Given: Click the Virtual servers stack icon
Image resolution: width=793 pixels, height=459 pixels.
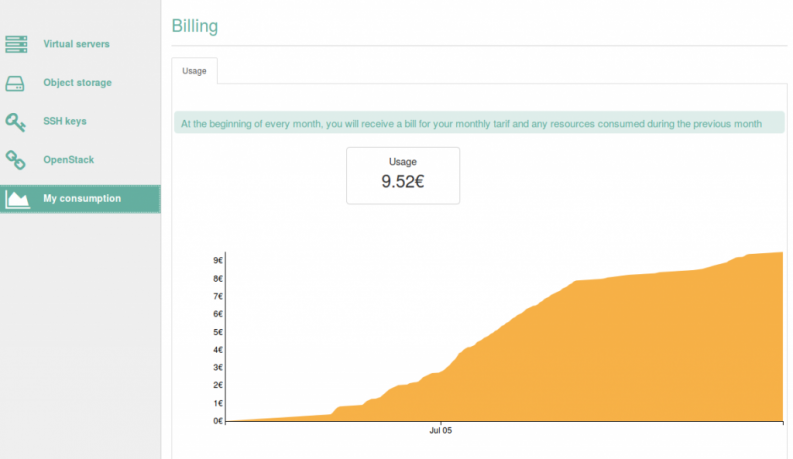Looking at the screenshot, I should 16,44.
